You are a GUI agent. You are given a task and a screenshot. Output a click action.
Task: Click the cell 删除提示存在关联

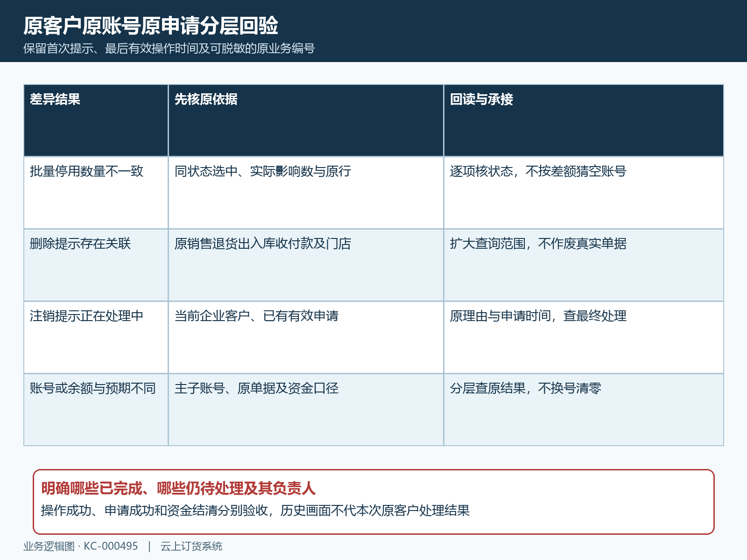coord(96,265)
